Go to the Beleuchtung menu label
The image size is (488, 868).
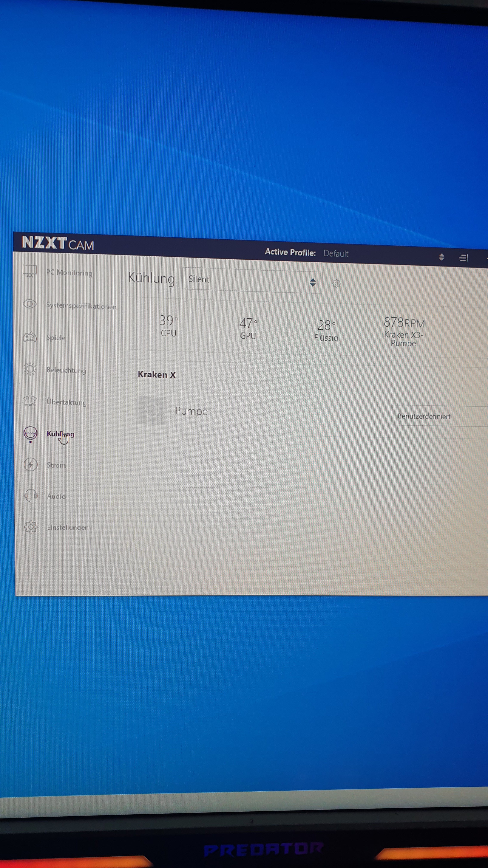[x=66, y=370]
